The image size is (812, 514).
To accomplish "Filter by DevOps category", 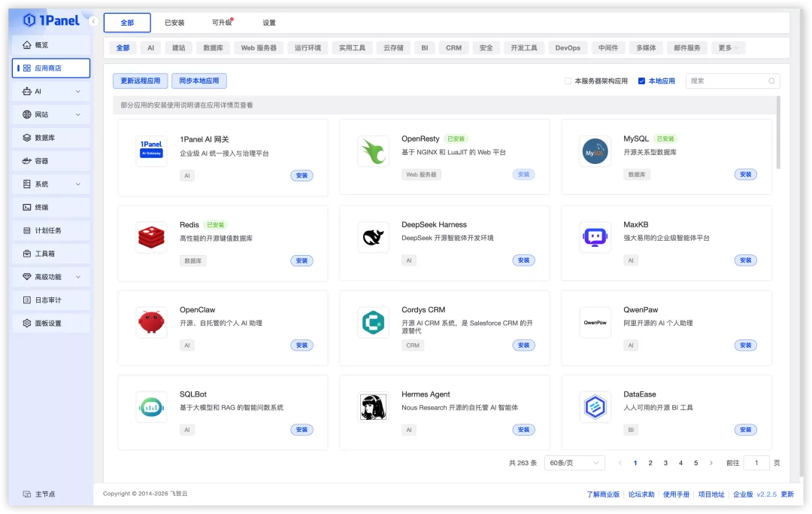I will coord(568,47).
